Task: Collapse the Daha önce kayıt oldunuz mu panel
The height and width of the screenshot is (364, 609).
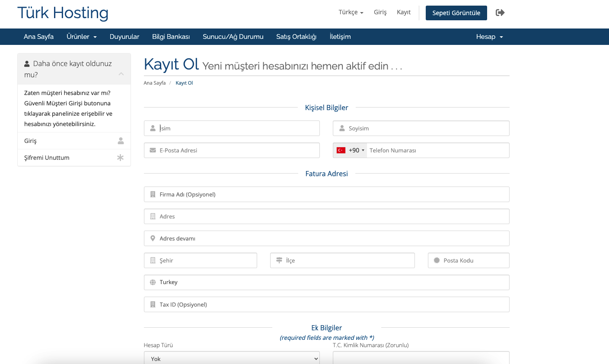Action: [x=121, y=74]
